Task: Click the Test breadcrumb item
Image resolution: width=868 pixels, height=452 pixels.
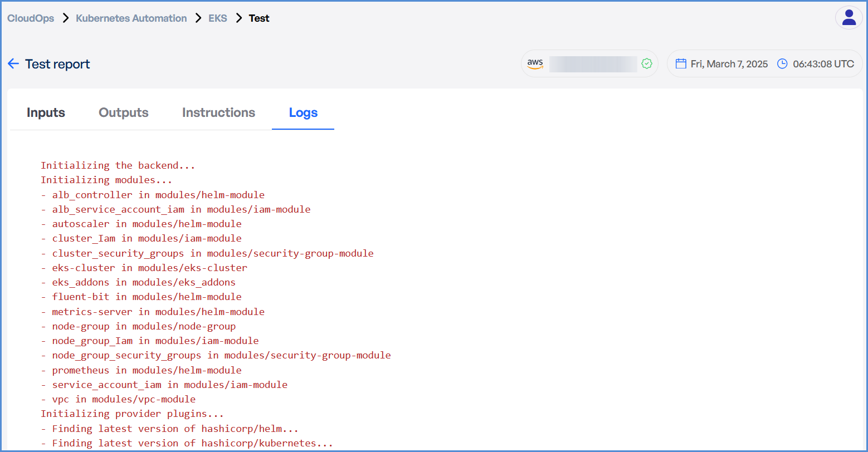Action: click(259, 18)
